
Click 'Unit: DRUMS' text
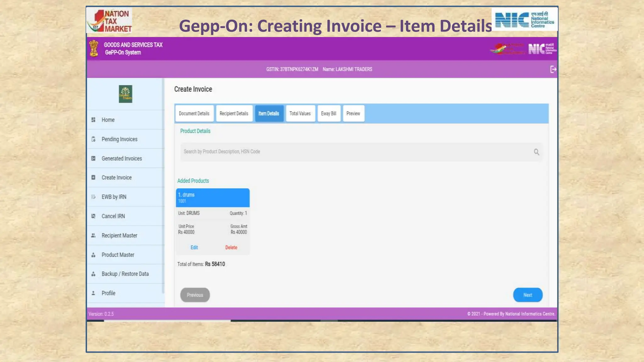pyautogui.click(x=189, y=213)
